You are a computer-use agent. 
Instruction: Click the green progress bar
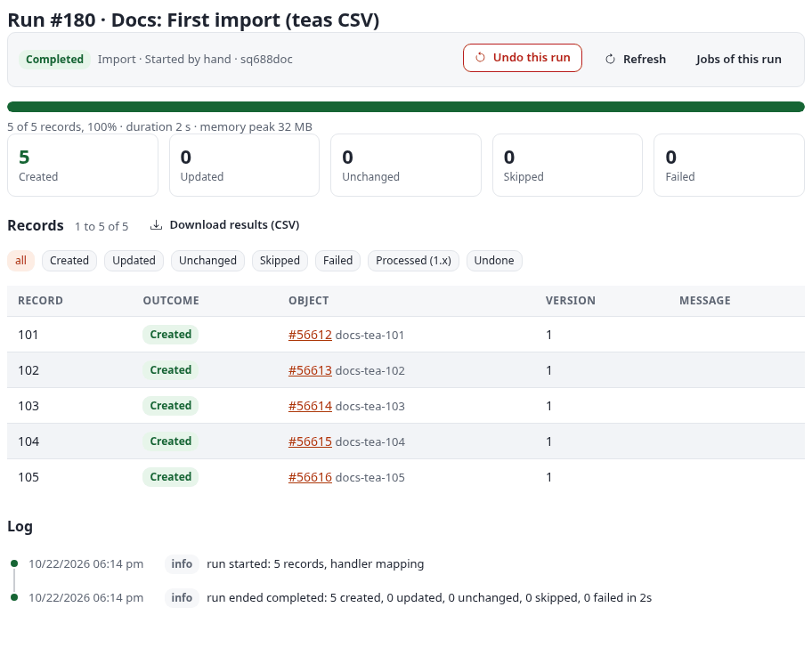[x=406, y=107]
